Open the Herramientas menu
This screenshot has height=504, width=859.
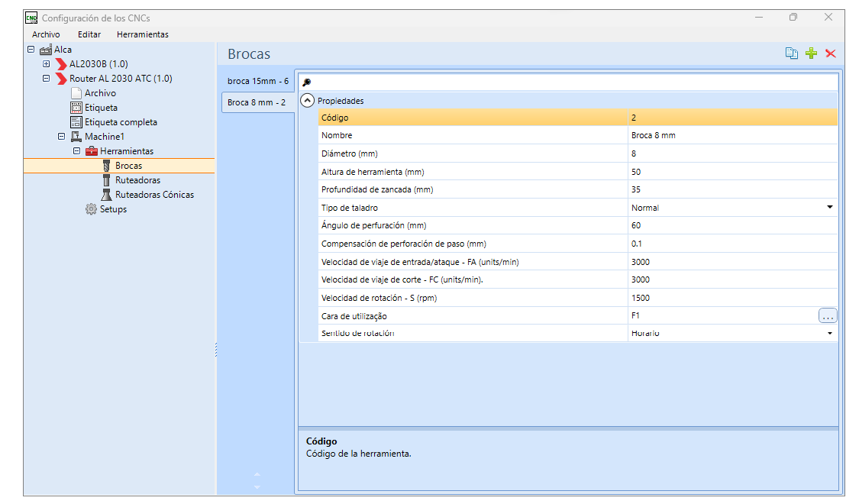[143, 34]
